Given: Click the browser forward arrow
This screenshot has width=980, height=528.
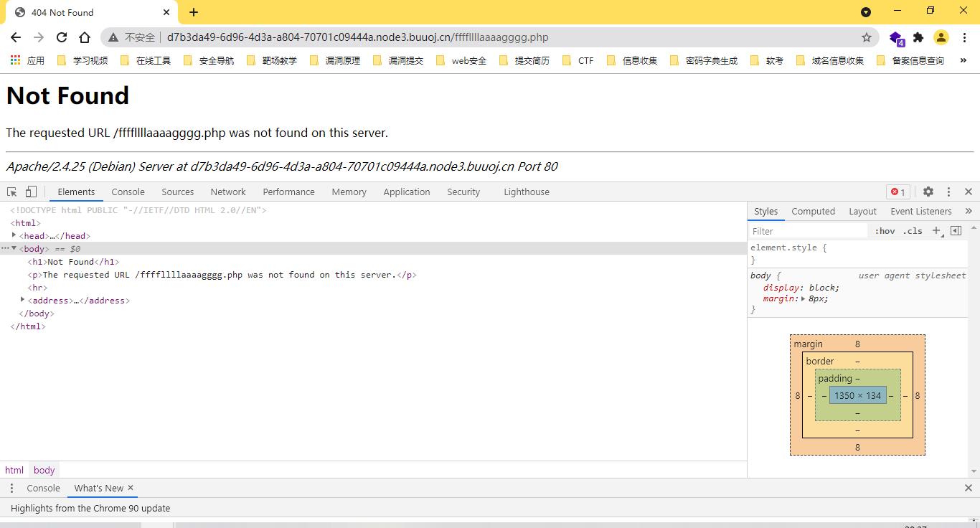Looking at the screenshot, I should 39,37.
